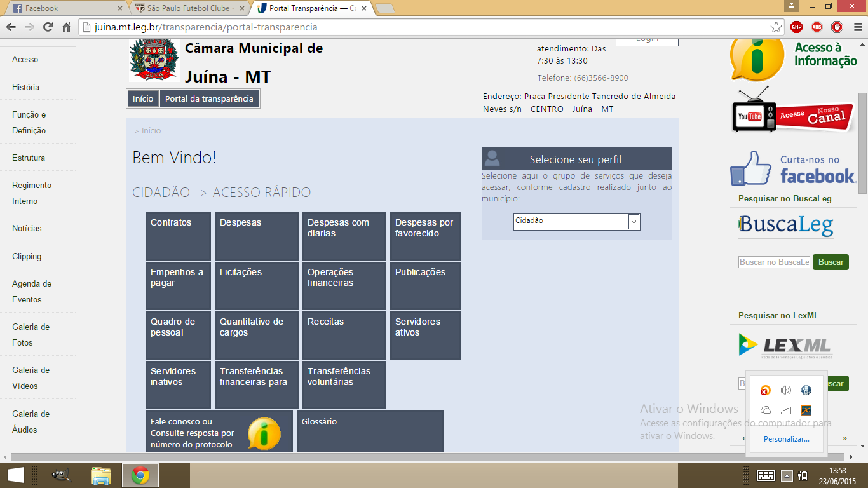Viewport: 868px width, 488px height.
Task: Open the 'Contratos' quick access tile
Action: click(x=177, y=236)
